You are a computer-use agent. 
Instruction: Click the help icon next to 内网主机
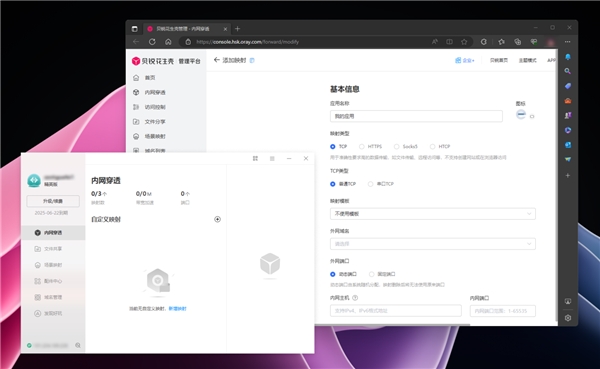coord(355,298)
